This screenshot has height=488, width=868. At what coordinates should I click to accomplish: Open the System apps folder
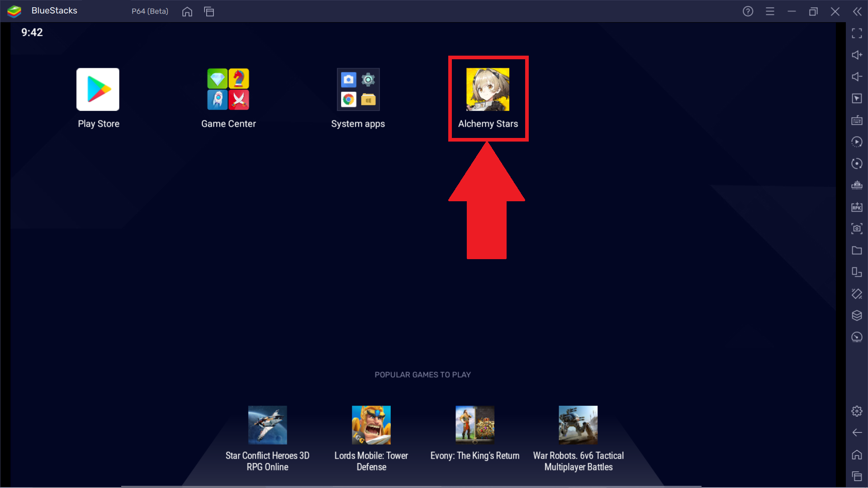(x=358, y=90)
